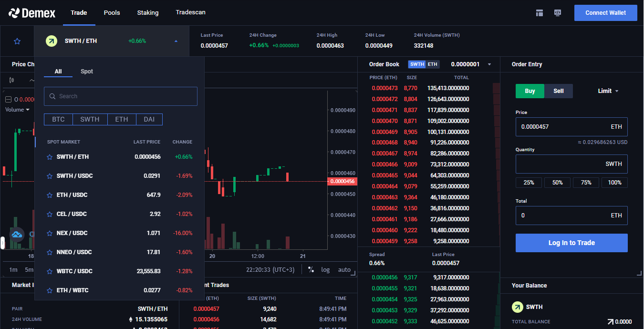
Task: Open the Staking tab
Action: [148, 12]
